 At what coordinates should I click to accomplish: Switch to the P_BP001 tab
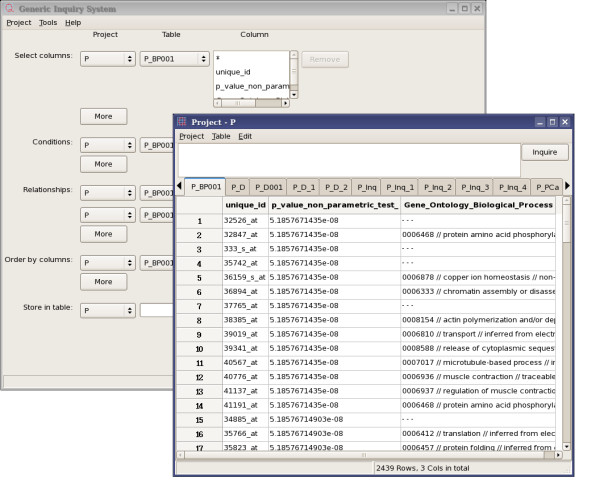click(206, 187)
